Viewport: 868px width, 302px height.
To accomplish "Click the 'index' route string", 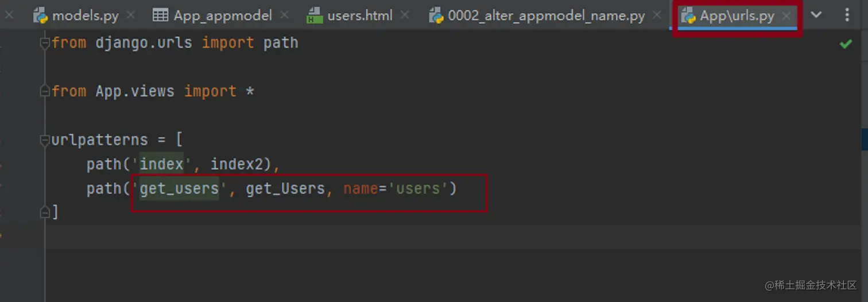I will point(161,164).
